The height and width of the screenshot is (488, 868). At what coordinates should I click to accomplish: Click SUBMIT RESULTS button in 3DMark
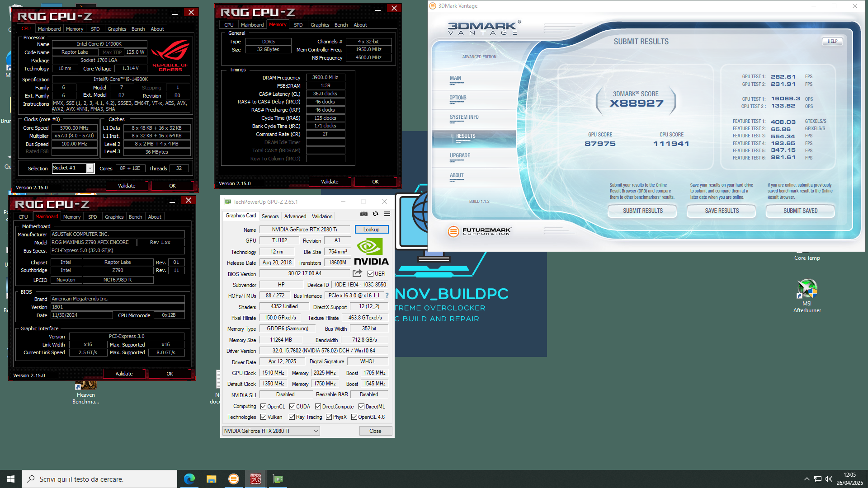click(x=642, y=211)
